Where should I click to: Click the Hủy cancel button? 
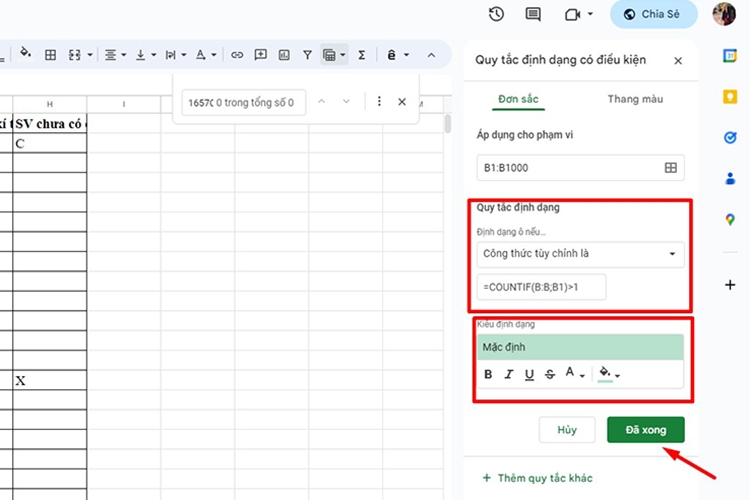point(567,430)
